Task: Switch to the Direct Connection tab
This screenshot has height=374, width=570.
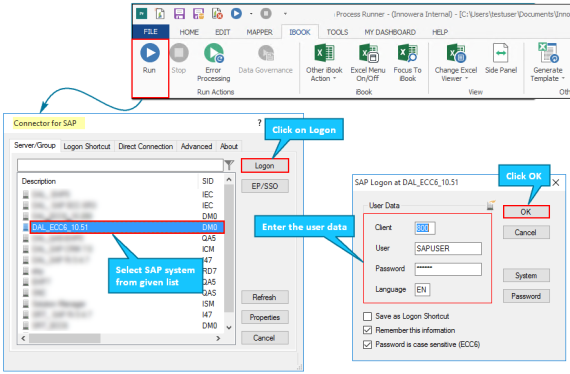Action: tap(145, 146)
